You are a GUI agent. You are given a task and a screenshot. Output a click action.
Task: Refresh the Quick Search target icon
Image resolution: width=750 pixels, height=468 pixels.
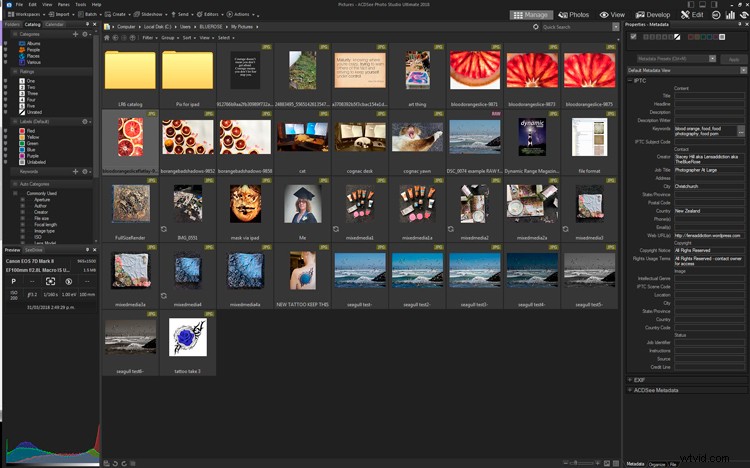coord(536,27)
